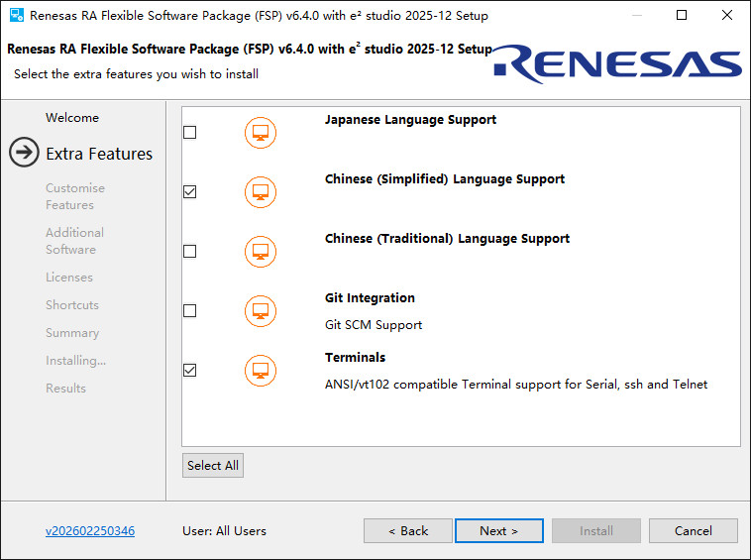Viewport: 751px width, 560px height.
Task: Select Summary step in sidebar
Action: click(72, 333)
